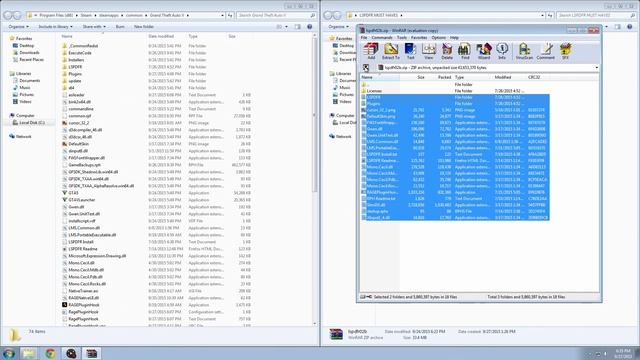Open the File menu in WinRAR
640x360 pixels.
[x=364, y=38]
